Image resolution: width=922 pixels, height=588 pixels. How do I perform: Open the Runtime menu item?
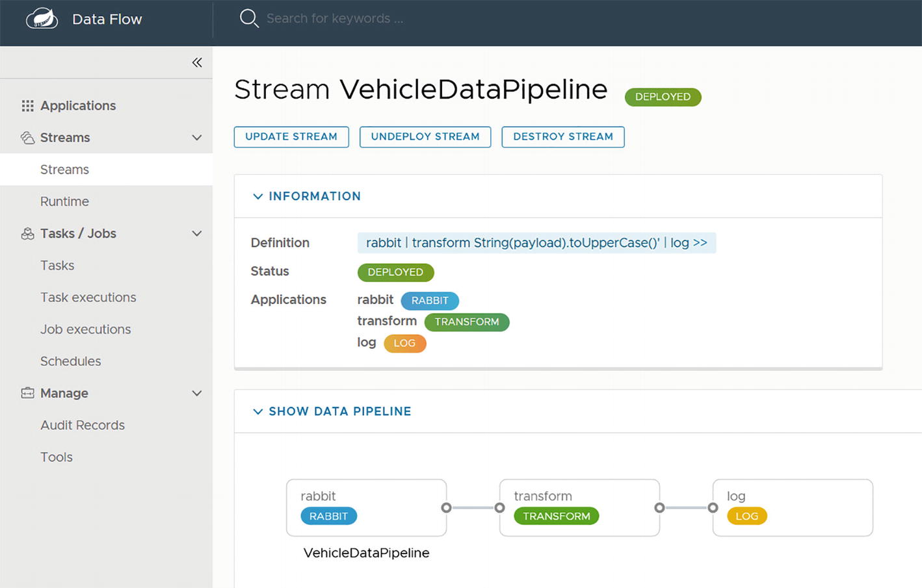pyautogui.click(x=64, y=201)
